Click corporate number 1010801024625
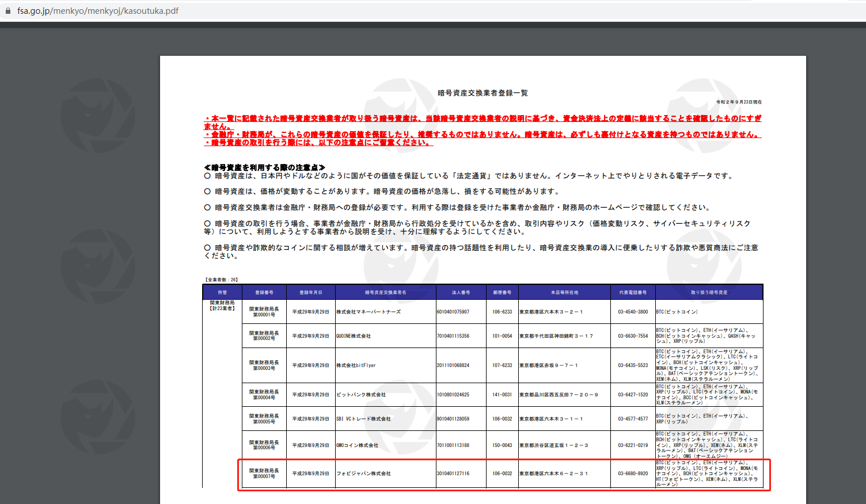Viewport: 866px width, 504px height. tap(453, 395)
